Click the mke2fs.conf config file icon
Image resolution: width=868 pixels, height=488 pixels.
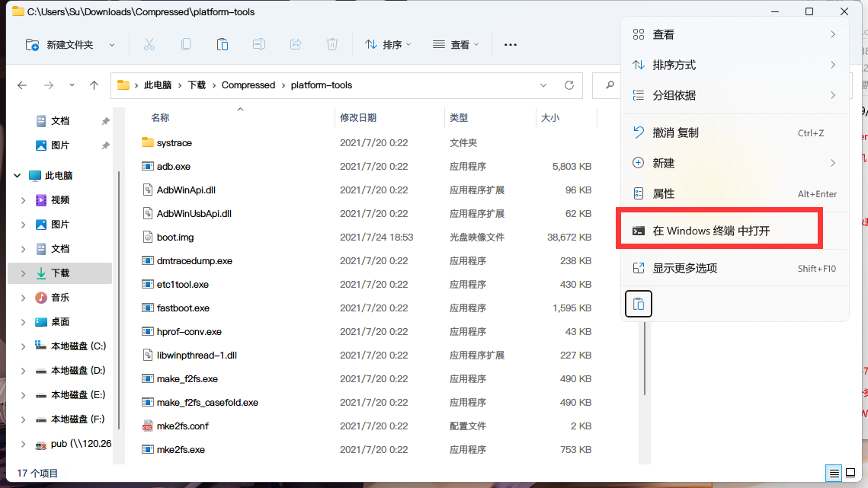tap(147, 426)
